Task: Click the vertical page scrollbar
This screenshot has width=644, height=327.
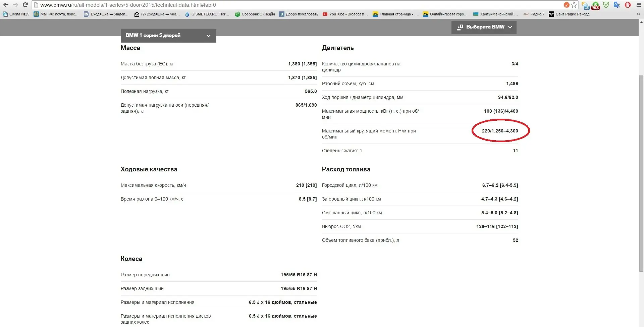Action: (641, 173)
